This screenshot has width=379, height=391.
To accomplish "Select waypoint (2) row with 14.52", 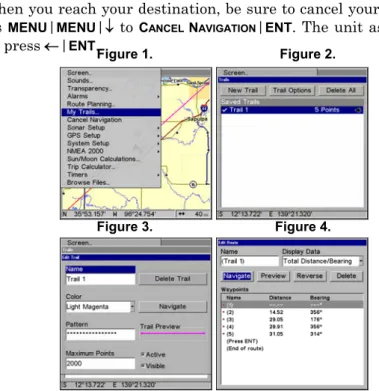I will coord(292,312).
